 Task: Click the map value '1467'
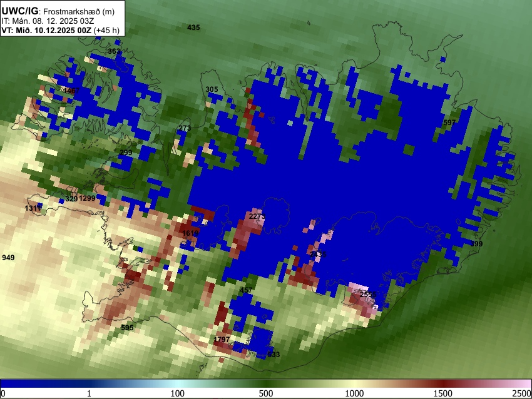(71, 91)
